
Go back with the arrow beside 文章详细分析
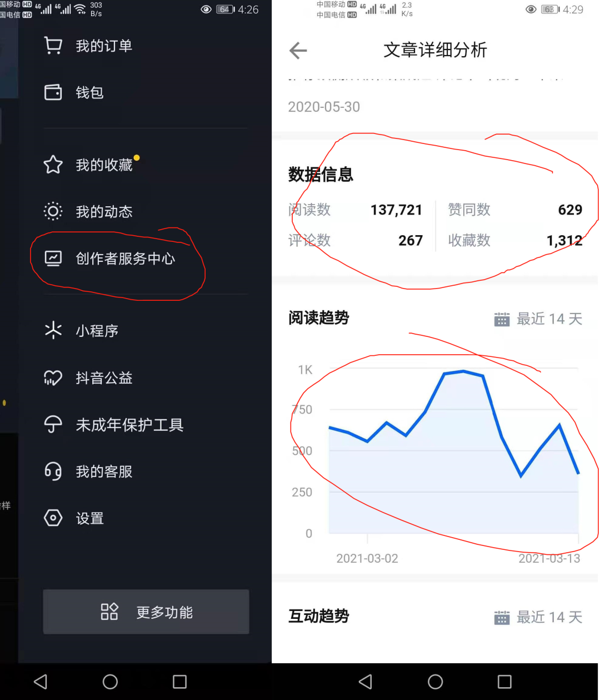coord(298,51)
